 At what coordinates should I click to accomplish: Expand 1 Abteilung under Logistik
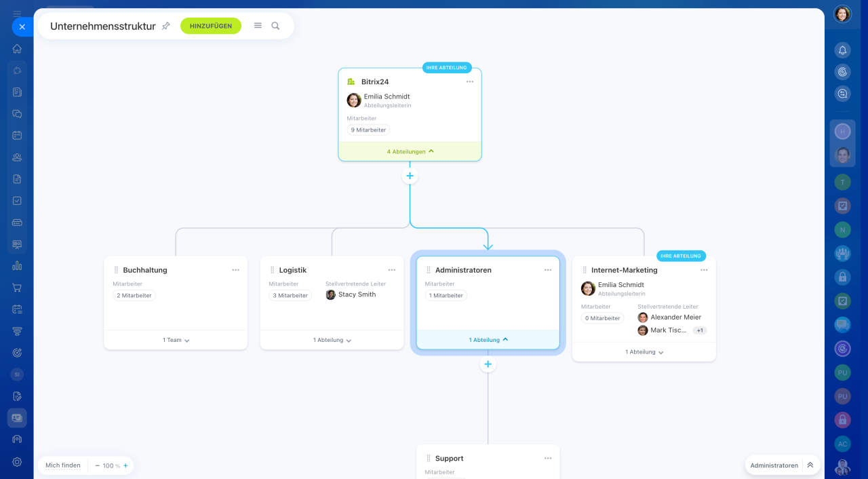pos(332,340)
